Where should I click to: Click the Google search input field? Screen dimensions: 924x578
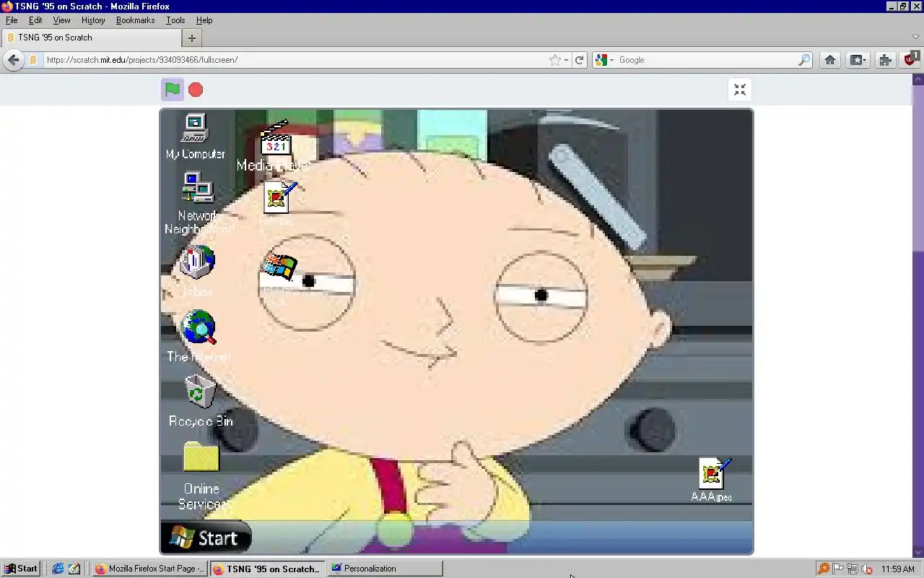tap(706, 60)
